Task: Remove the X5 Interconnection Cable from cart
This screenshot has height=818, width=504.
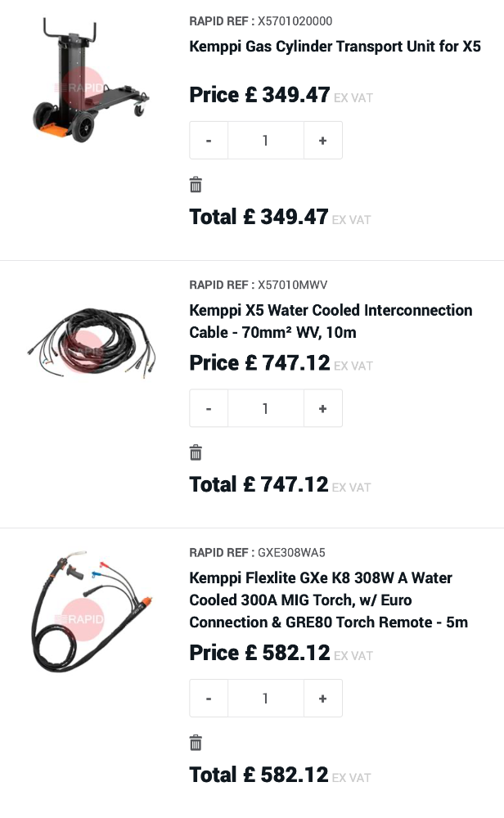Action: (196, 452)
